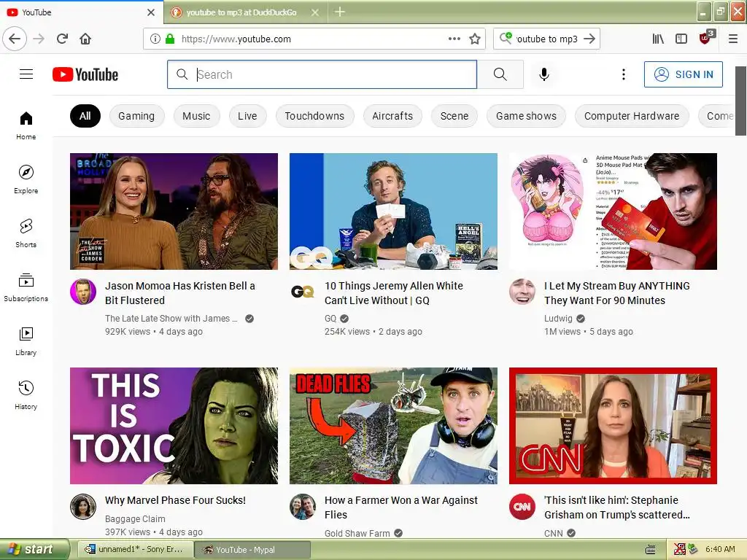Open Shorts in YouTube sidebar
This screenshot has width=747, height=560.
coord(26,233)
